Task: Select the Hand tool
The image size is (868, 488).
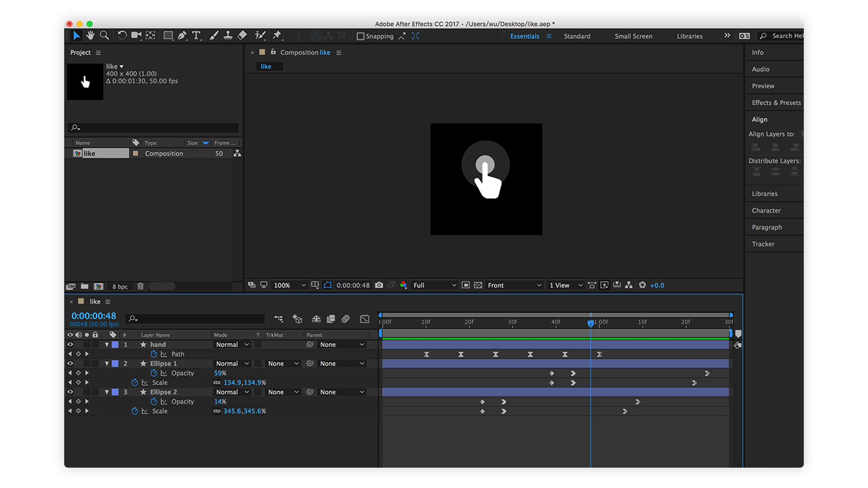Action: click(90, 36)
